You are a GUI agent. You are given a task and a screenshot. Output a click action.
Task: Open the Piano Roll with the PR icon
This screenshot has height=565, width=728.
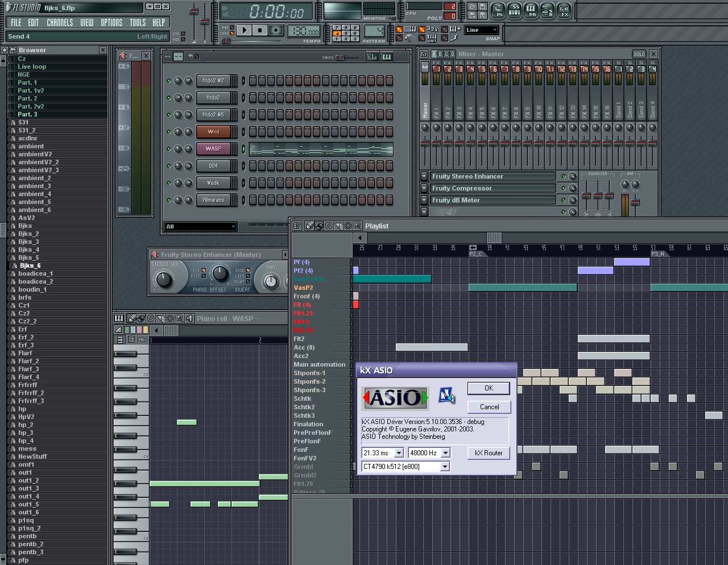tap(531, 10)
